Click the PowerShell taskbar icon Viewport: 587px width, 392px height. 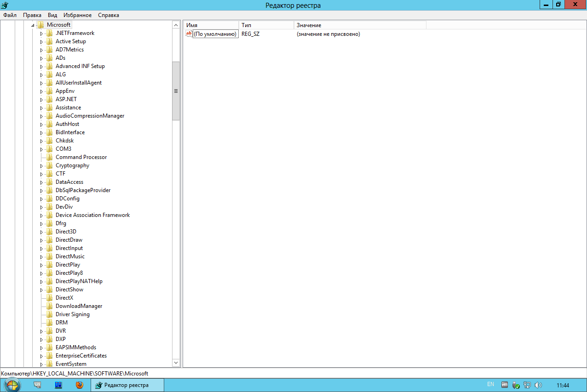tap(58, 385)
